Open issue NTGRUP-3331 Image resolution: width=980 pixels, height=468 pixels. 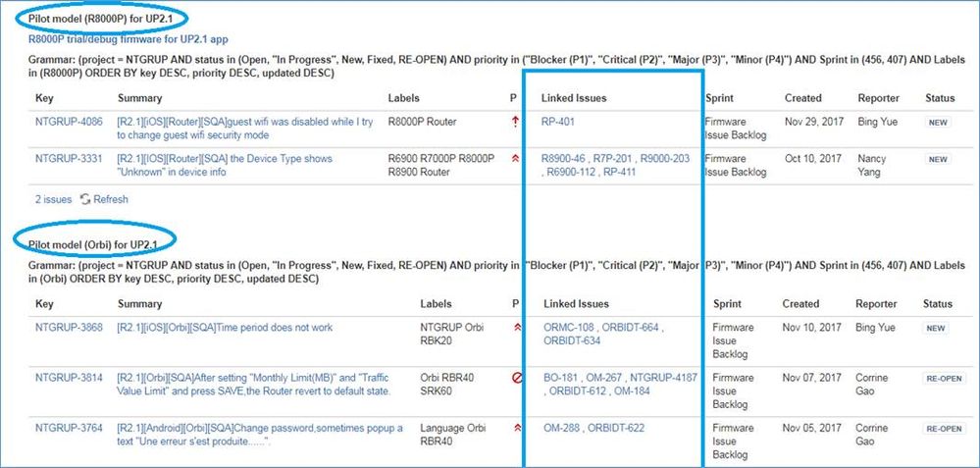(x=69, y=159)
